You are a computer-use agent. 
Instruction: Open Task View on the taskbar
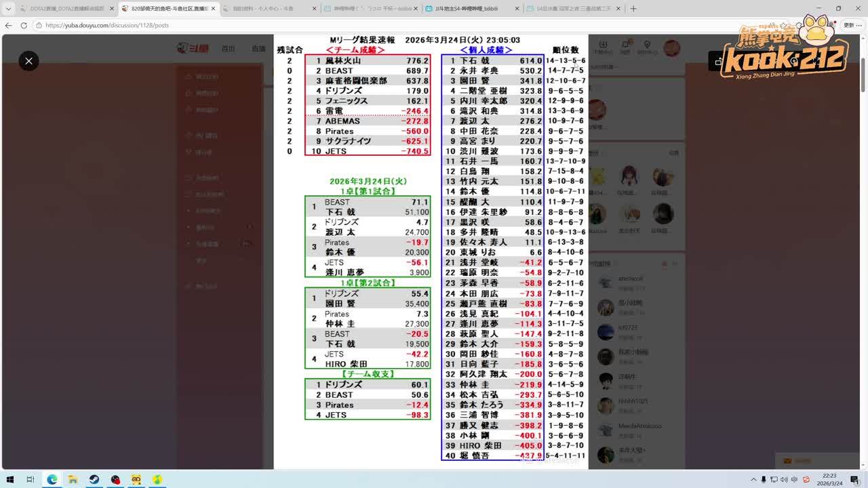click(x=31, y=479)
